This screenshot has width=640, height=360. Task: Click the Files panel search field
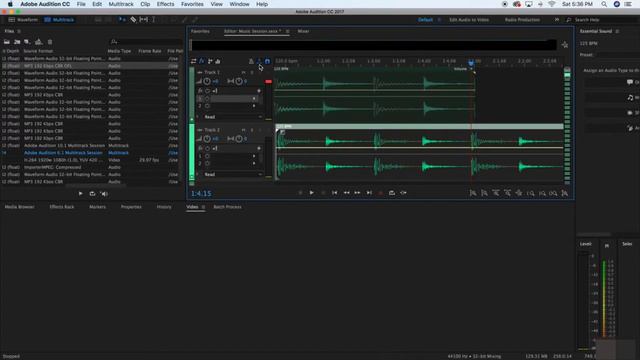tap(147, 42)
